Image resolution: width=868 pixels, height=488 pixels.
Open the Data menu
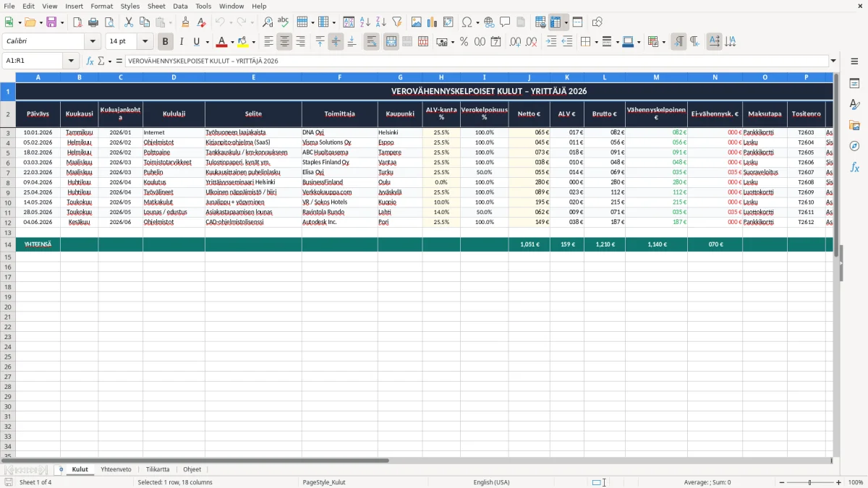(x=180, y=6)
